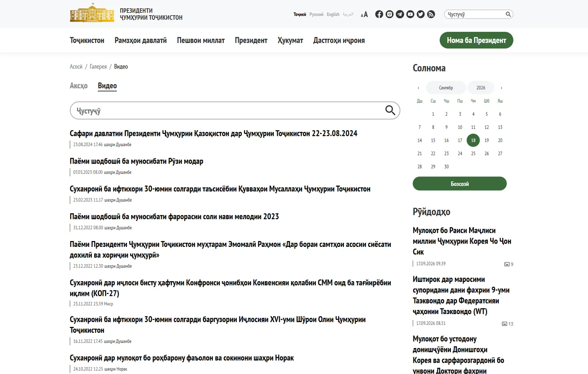
Task: Open the 2026 year selector
Action: point(481,88)
